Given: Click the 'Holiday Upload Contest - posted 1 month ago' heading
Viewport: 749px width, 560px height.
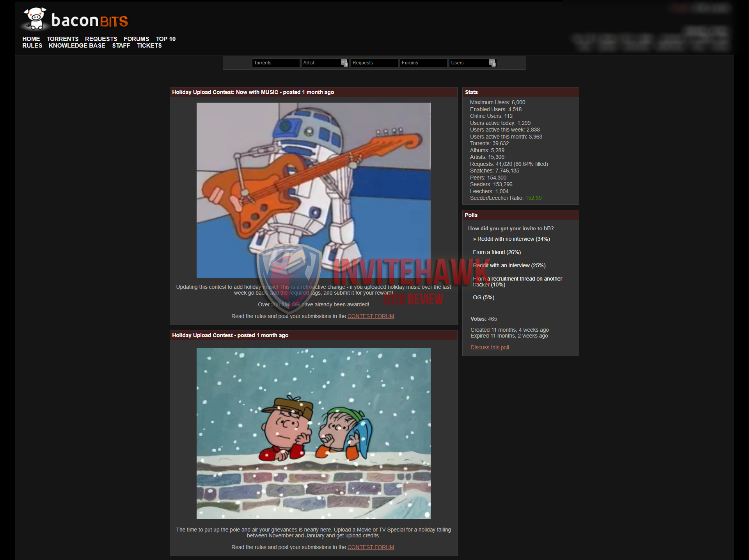Looking at the screenshot, I should 230,336.
